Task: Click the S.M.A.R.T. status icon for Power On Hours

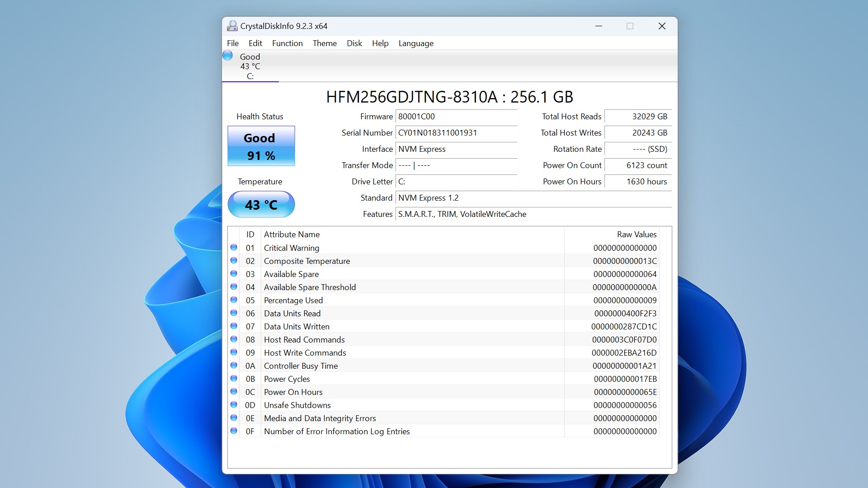Action: point(233,391)
